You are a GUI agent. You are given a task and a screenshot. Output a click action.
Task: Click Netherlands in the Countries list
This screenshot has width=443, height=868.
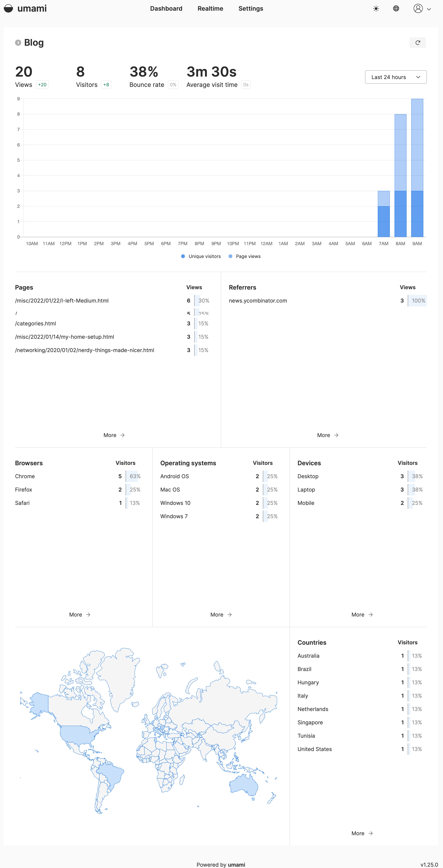point(362,709)
